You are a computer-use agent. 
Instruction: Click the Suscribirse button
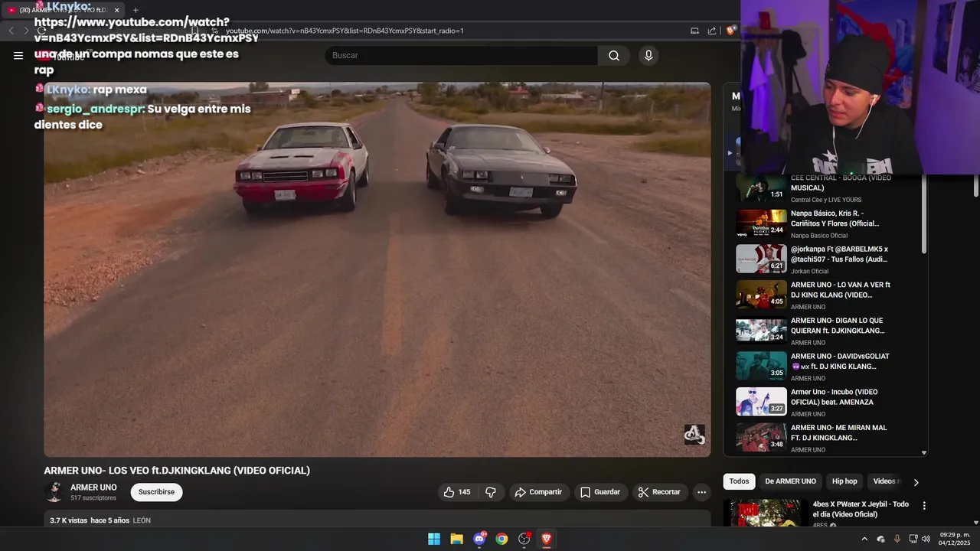(156, 492)
